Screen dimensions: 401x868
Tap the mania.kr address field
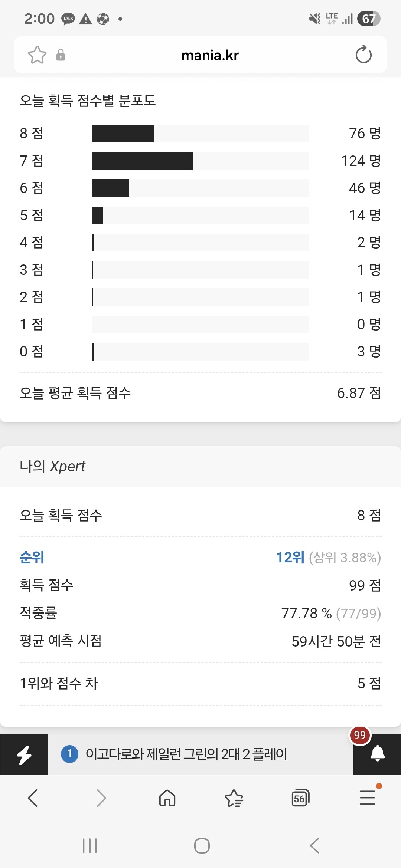click(x=210, y=55)
